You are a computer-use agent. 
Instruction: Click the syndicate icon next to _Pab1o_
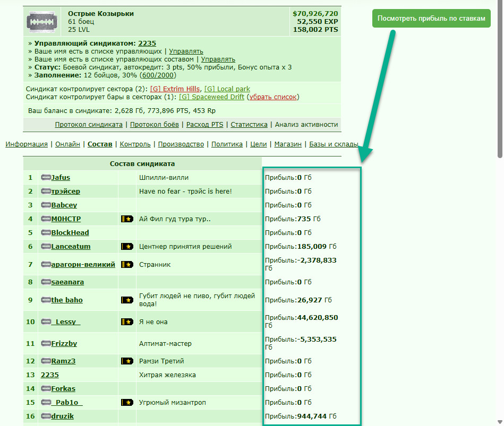tap(46, 402)
